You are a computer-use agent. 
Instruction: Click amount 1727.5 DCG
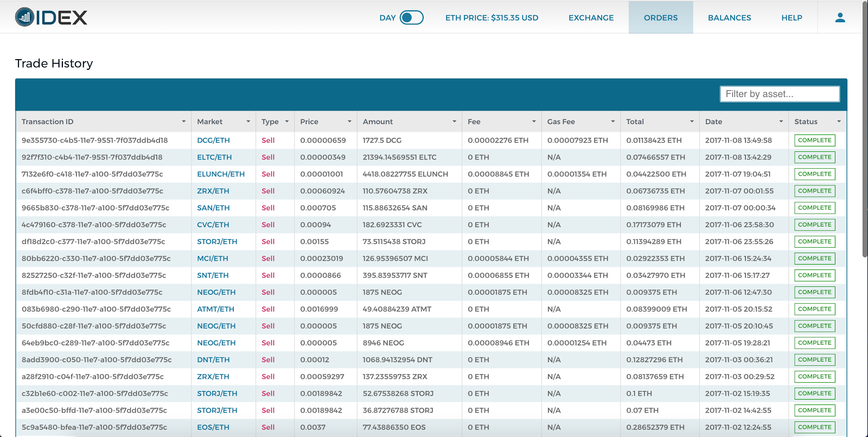coord(382,140)
